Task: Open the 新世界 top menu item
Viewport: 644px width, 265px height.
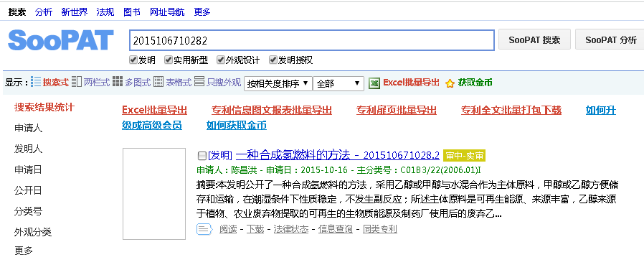Action: 75,12
